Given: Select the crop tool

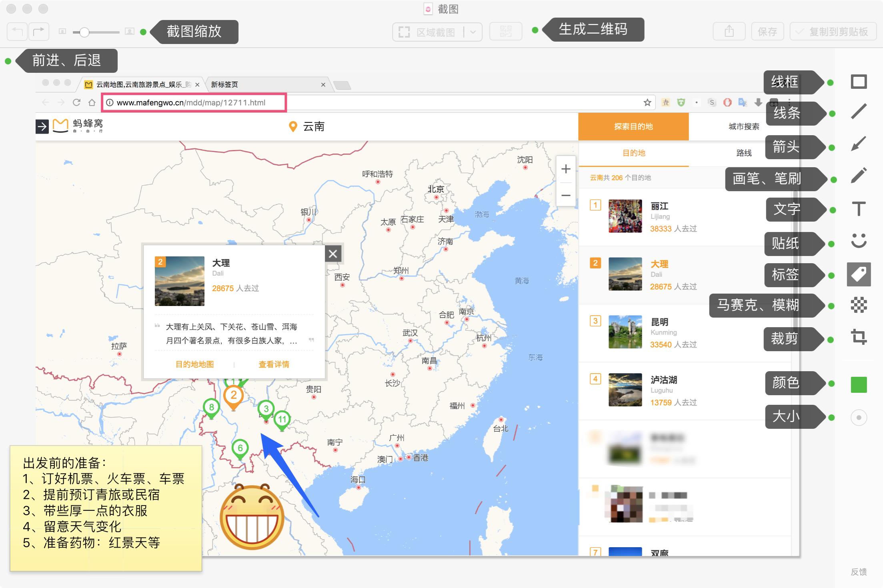Looking at the screenshot, I should coord(859,337).
